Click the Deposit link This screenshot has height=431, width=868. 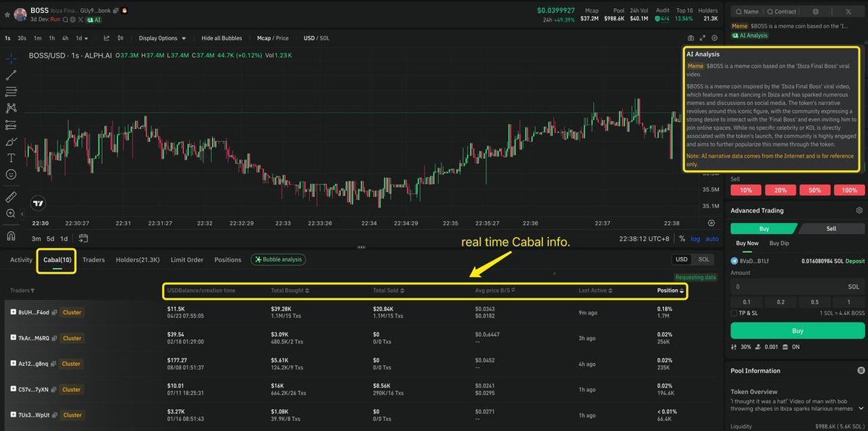(855, 260)
